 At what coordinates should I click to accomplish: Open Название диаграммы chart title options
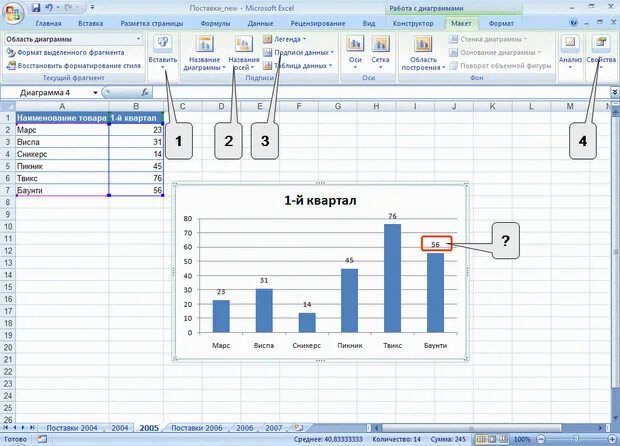[x=204, y=53]
